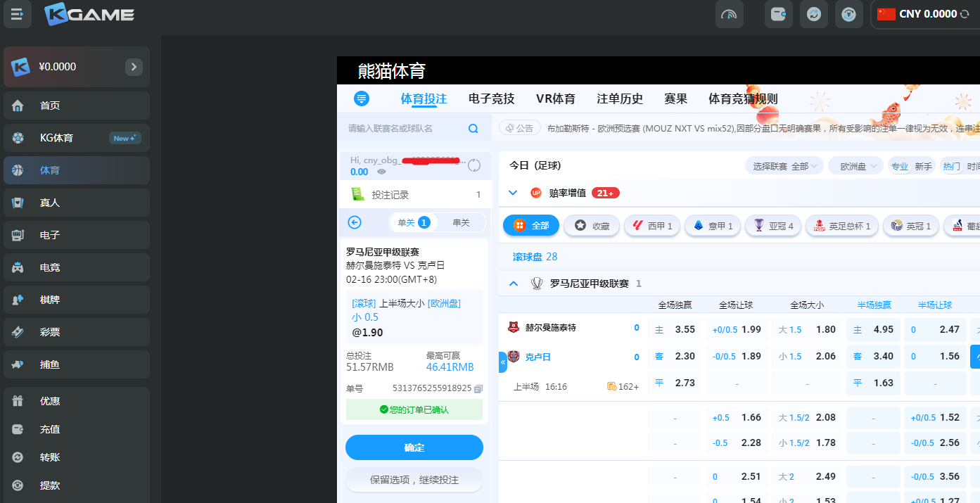Screen dimensions: 980x503
Task: Open the 欧洲盘 odds format dropdown
Action: 855,167
